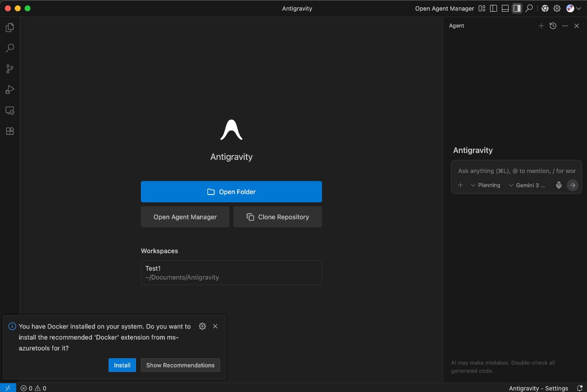The width and height of the screenshot is (587, 392).
Task: Click Open Agent Manager in the title bar
Action: click(444, 8)
